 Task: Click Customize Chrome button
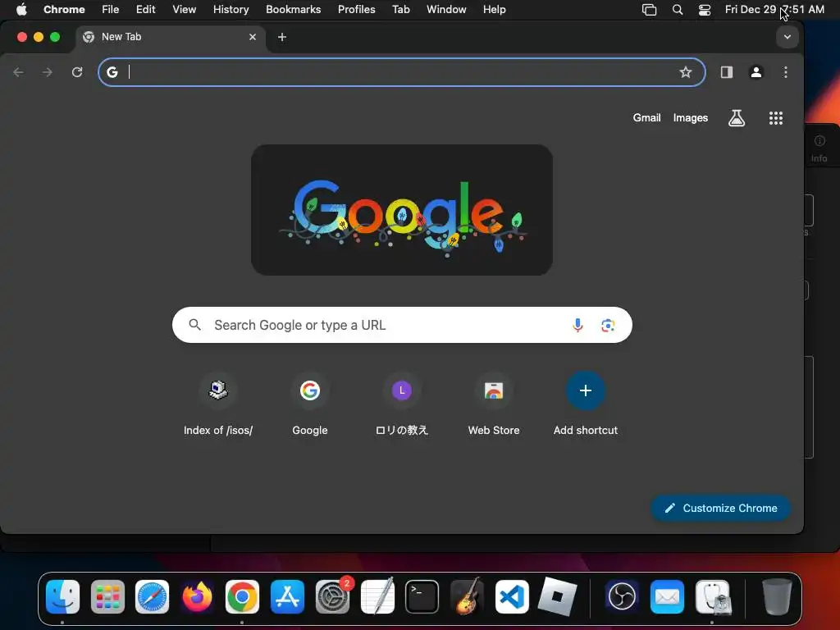(720, 508)
